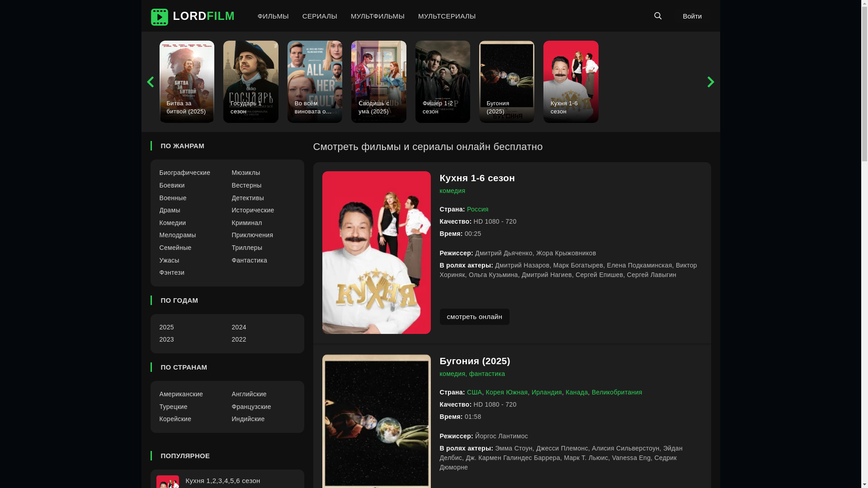
Task: Select Драмы genre
Action: click(170, 210)
